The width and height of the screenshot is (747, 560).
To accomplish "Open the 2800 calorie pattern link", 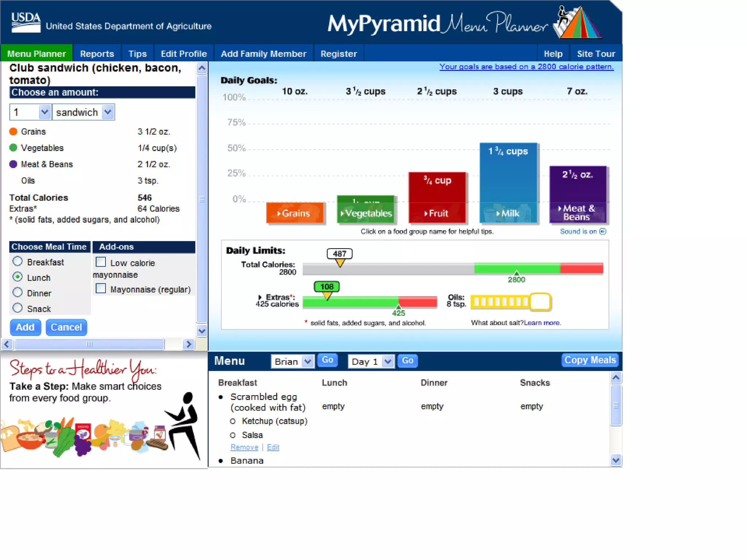I will click(x=526, y=67).
